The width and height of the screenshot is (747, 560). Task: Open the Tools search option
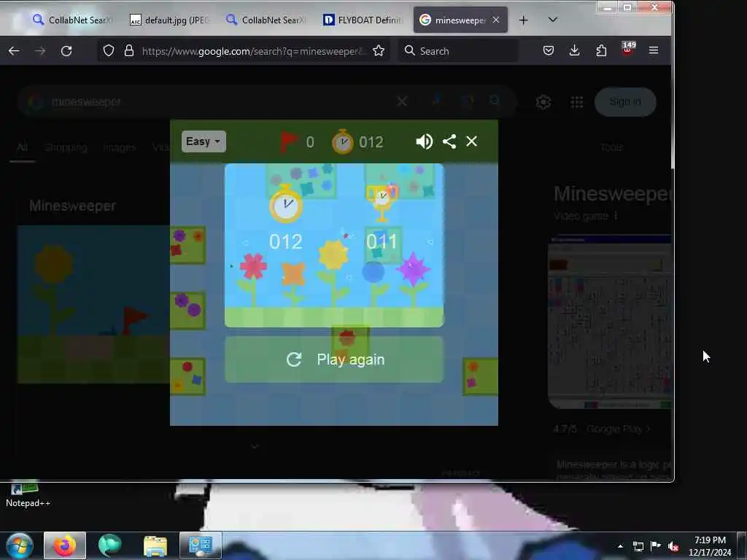(x=612, y=147)
